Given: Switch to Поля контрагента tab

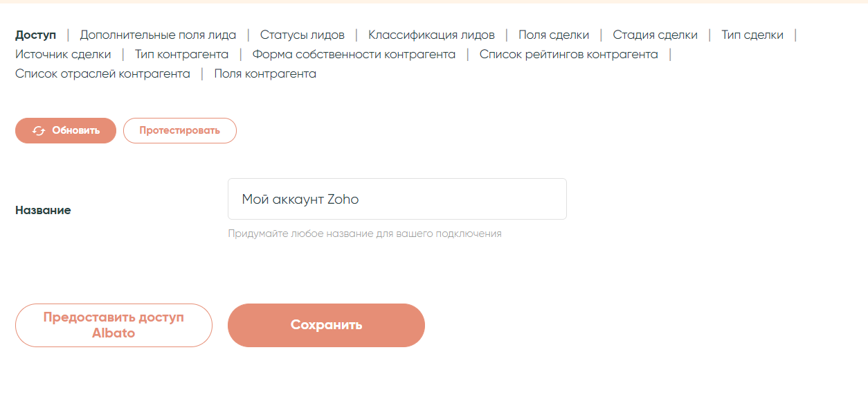Looking at the screenshot, I should (265, 73).
